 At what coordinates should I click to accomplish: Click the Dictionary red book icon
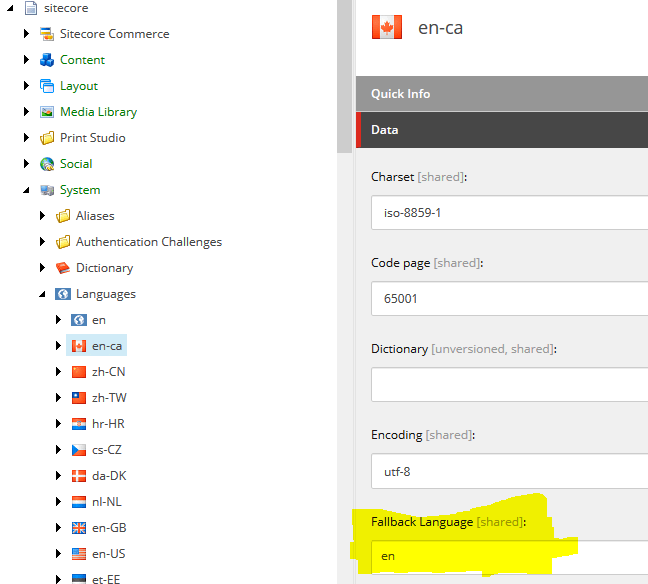coord(63,268)
